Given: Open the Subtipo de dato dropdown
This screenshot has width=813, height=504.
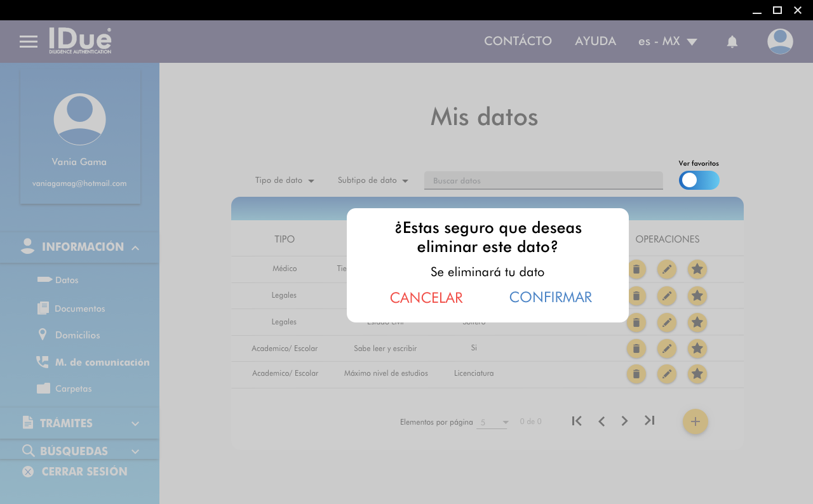Looking at the screenshot, I should (x=373, y=180).
